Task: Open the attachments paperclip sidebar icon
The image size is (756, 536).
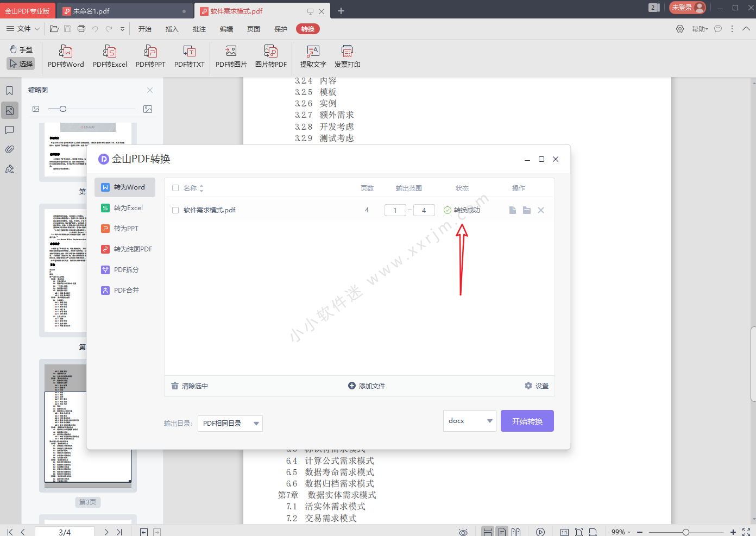Action: (x=10, y=149)
